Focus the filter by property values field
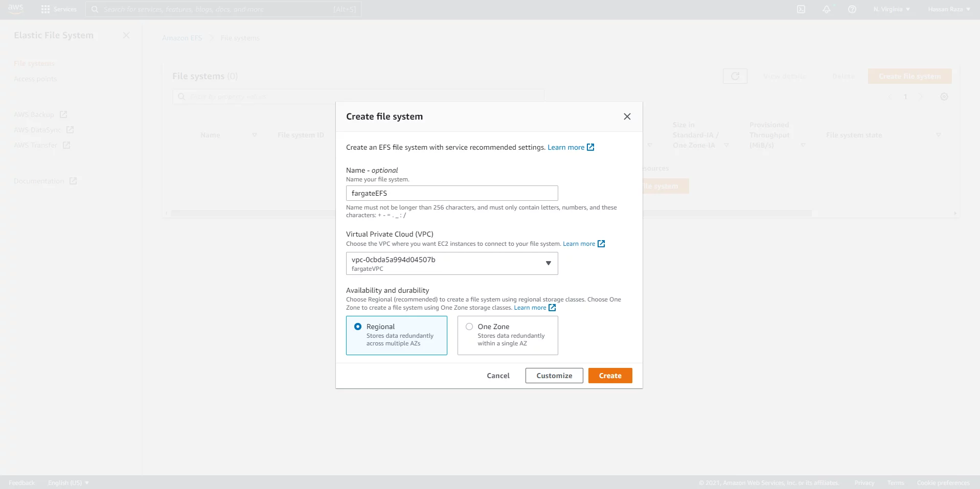 tap(358, 96)
